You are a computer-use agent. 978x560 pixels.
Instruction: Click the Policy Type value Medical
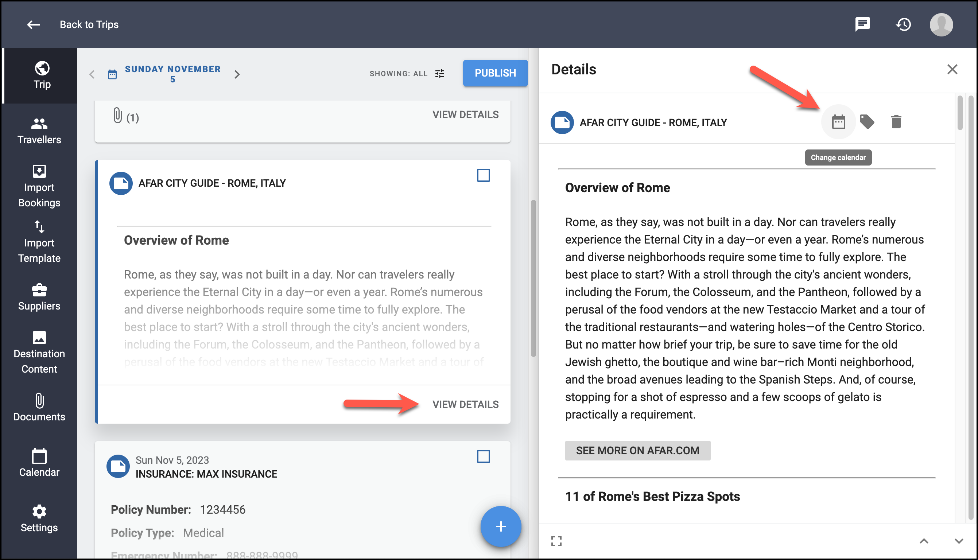pos(203,533)
